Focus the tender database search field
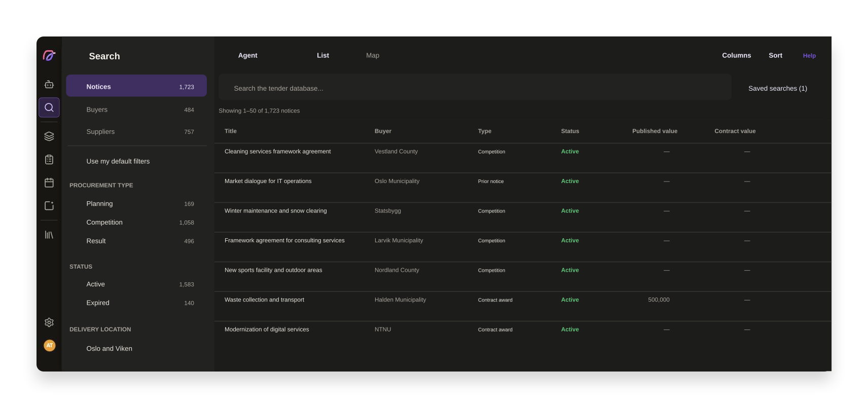 point(475,88)
